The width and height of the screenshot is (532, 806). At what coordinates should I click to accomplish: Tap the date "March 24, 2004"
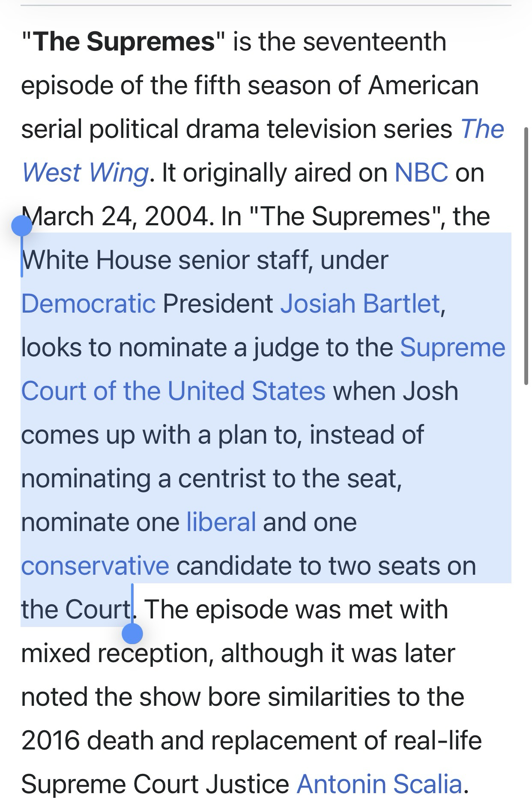[x=115, y=216]
